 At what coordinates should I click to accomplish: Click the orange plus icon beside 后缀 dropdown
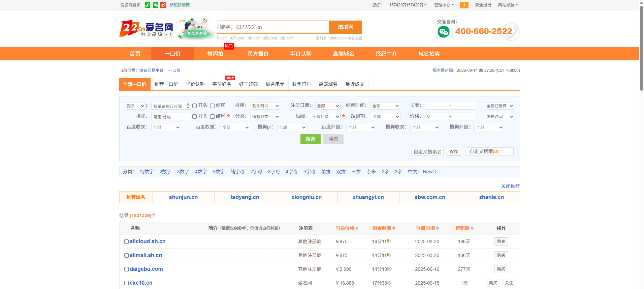(x=344, y=116)
